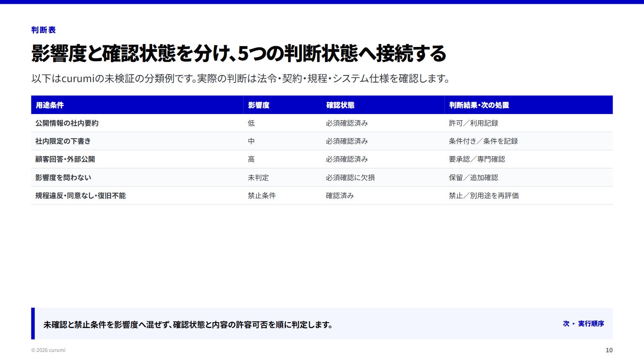Click the 判断表 section label
Image resolution: width=644 pixels, height=362 pixels.
43,30
